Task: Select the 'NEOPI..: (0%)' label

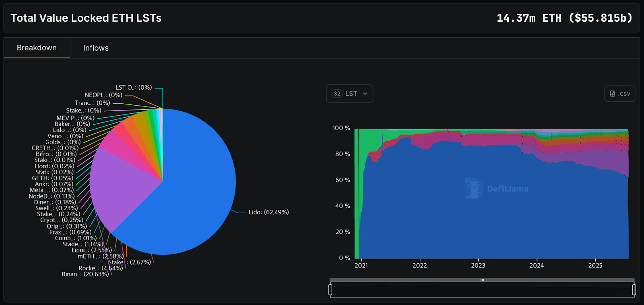Action: click(x=103, y=95)
